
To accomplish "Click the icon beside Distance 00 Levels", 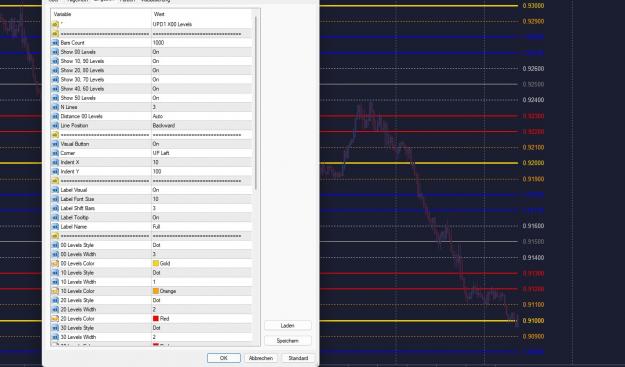I will click(x=55, y=116).
